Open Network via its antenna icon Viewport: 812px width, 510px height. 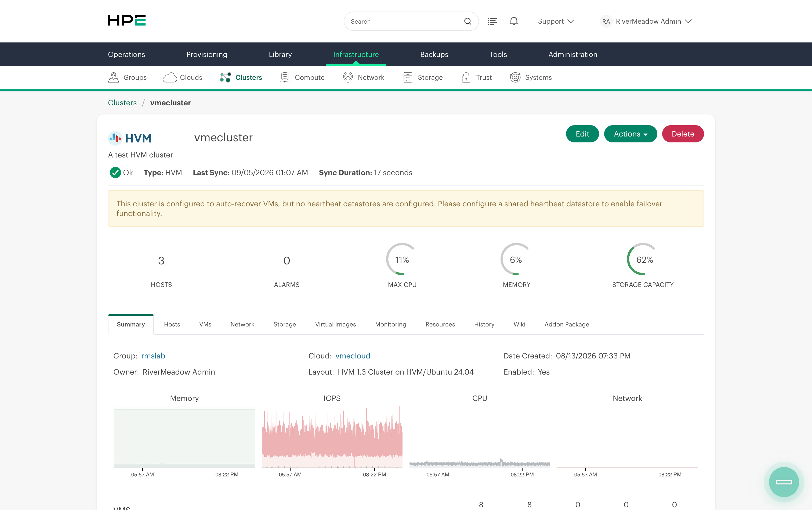[348, 77]
